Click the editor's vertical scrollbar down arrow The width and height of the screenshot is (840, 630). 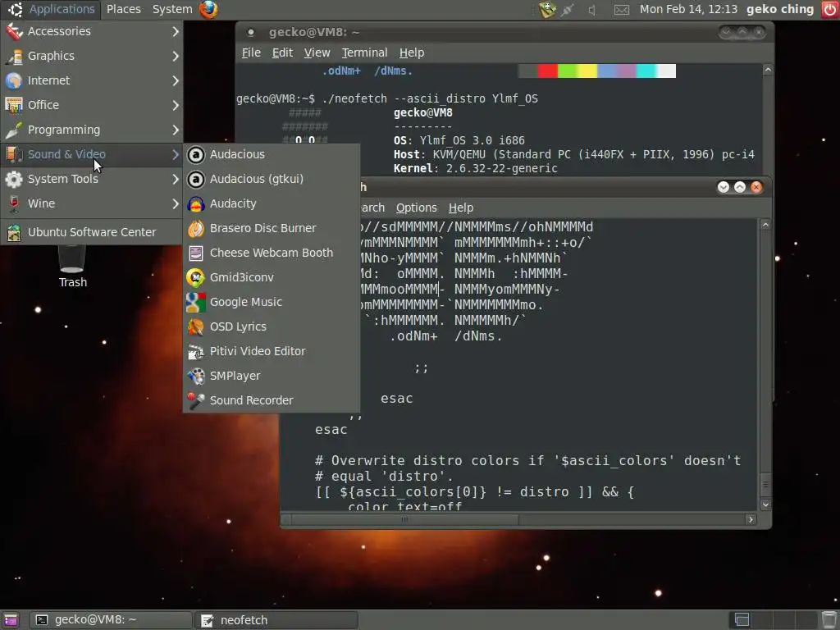click(765, 504)
